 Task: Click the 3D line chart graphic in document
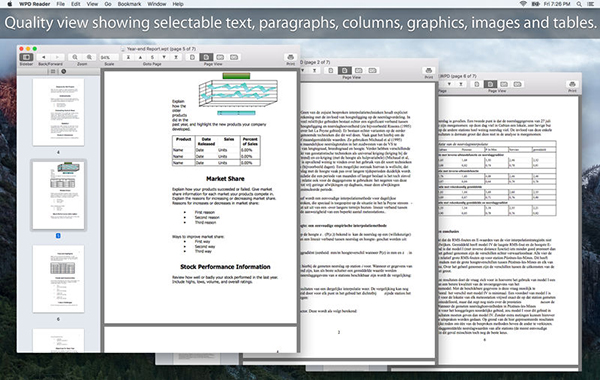238,94
